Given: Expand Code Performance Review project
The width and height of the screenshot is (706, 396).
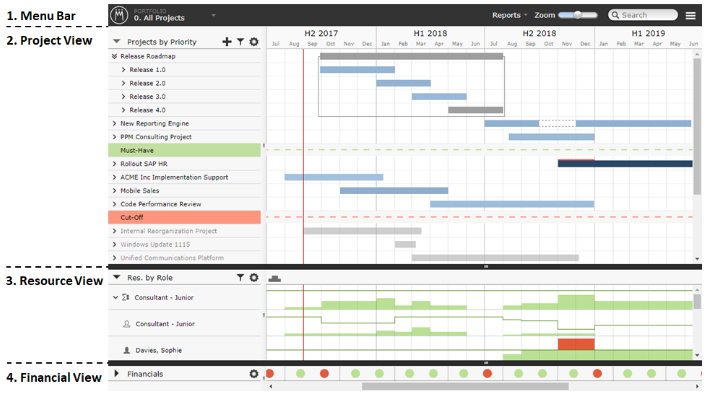Looking at the screenshot, I should [114, 204].
